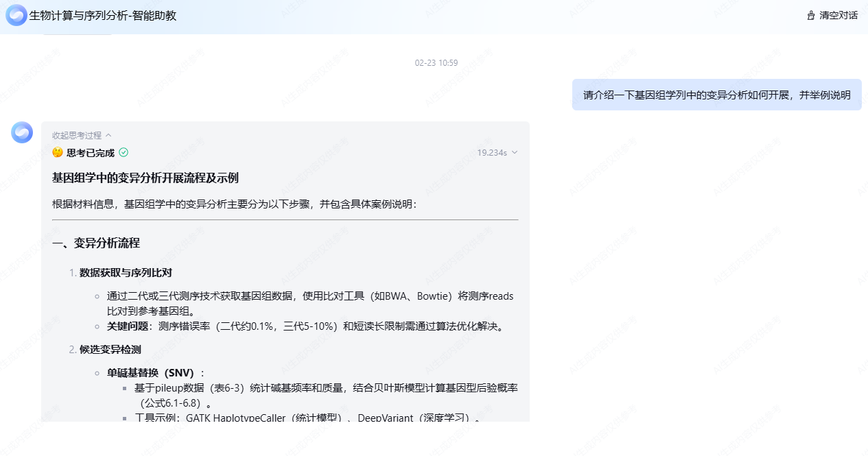Expand the chevron beside 19.234s
Image resolution: width=868 pixels, height=456 pixels.
click(x=515, y=152)
